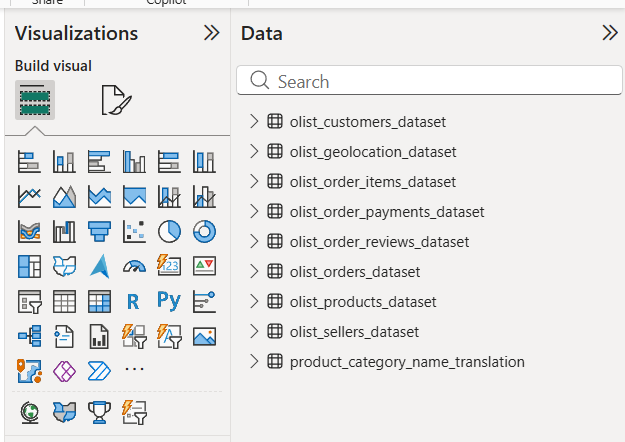Select the Scatter chart visual
The height and width of the screenshot is (442, 625).
(x=134, y=232)
